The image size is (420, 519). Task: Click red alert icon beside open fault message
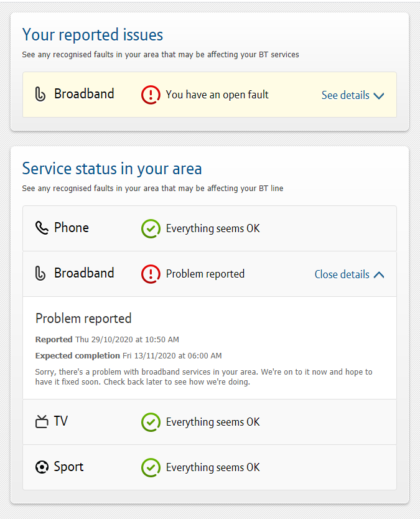[151, 95]
